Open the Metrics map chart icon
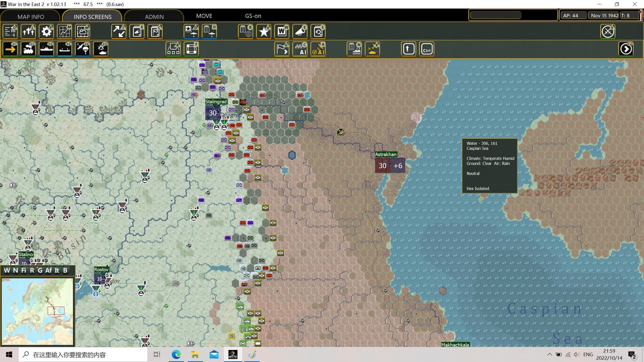This screenshot has width=644, height=362. [65, 32]
